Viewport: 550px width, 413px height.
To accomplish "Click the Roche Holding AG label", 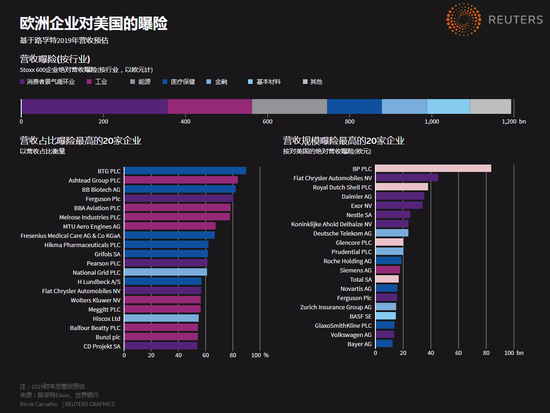I will click(348, 261).
